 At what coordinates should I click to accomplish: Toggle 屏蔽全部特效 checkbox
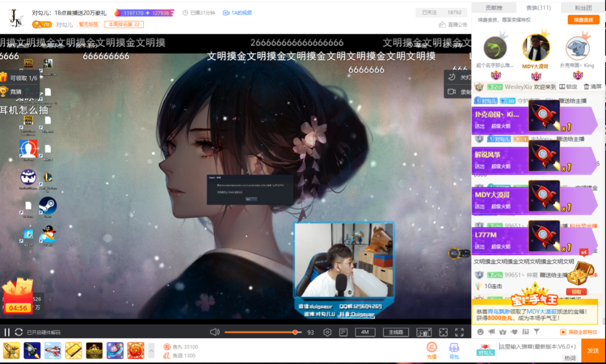click(563, 332)
